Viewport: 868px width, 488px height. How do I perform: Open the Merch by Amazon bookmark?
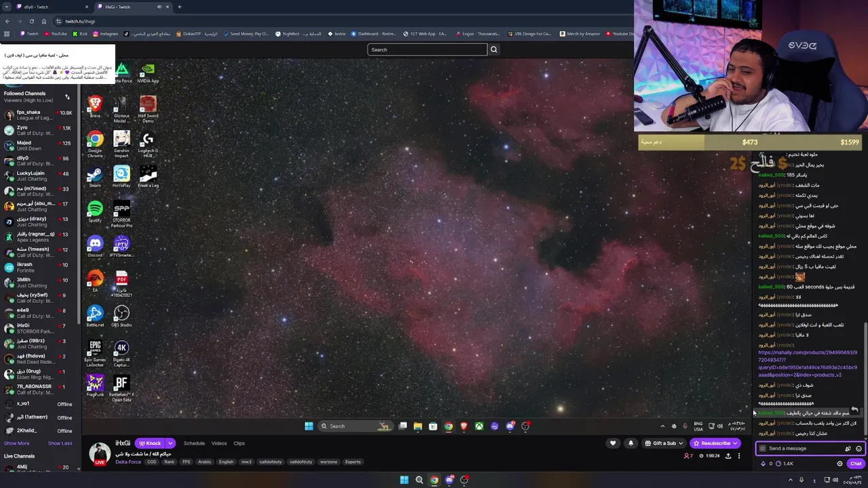(580, 34)
